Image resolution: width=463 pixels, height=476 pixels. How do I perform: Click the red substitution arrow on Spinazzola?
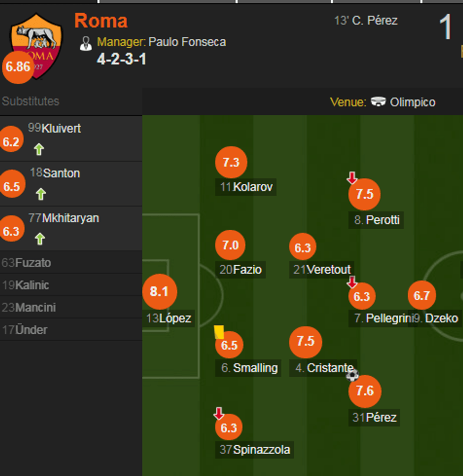219,414
